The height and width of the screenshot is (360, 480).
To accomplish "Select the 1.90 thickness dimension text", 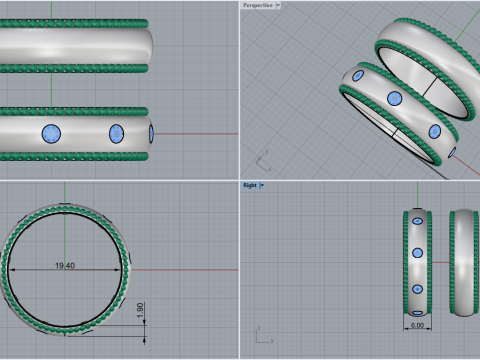I will (x=140, y=310).
